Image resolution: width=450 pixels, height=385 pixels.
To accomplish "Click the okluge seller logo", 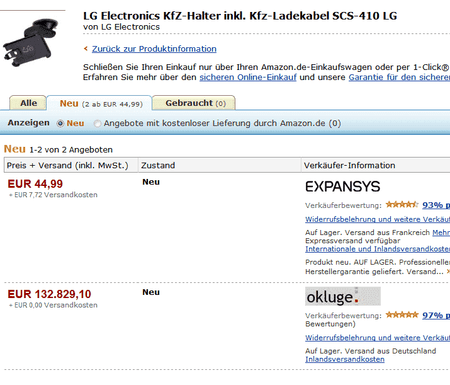I will click(343, 296).
